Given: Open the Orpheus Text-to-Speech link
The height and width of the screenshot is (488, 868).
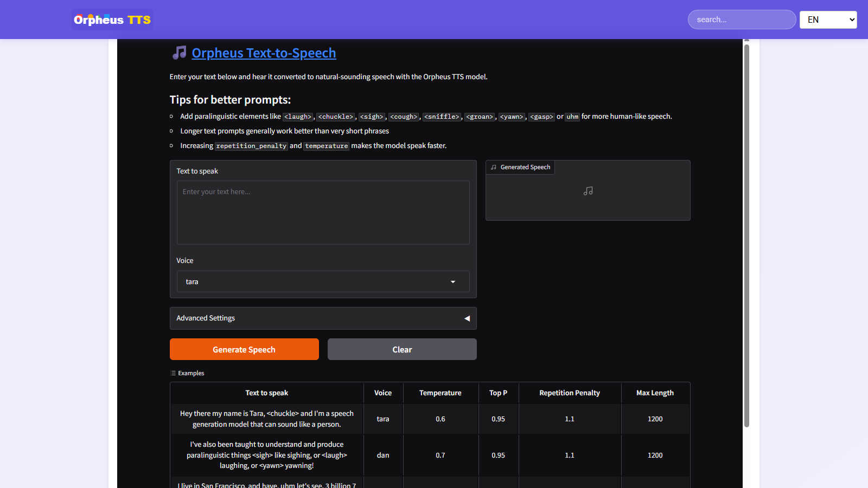Looking at the screenshot, I should (264, 53).
